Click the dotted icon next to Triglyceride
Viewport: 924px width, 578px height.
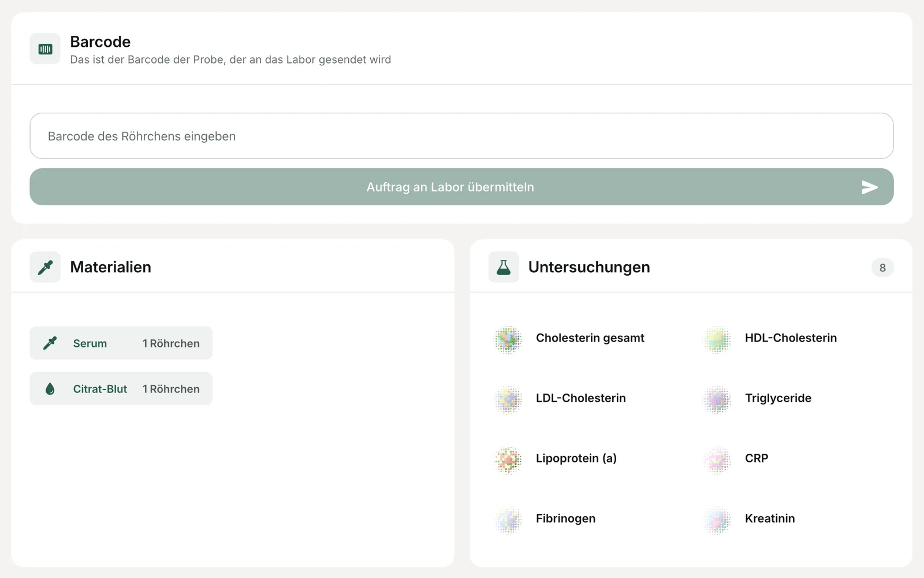pyautogui.click(x=717, y=399)
